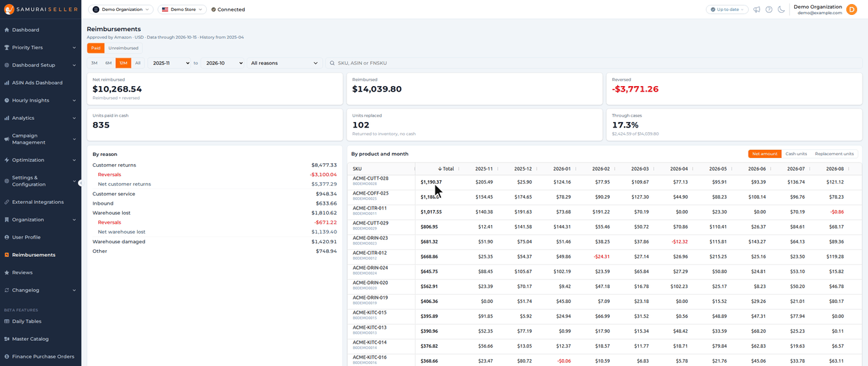Click the Dashboard Setup icon
Viewport: 868px width, 366px height.
[x=7, y=65]
